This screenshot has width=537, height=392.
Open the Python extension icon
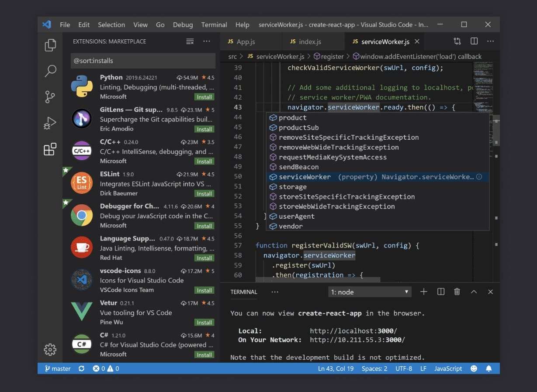point(82,86)
